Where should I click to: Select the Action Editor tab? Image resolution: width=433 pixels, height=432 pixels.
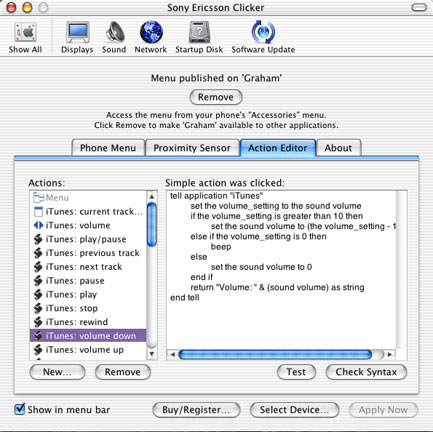278,148
